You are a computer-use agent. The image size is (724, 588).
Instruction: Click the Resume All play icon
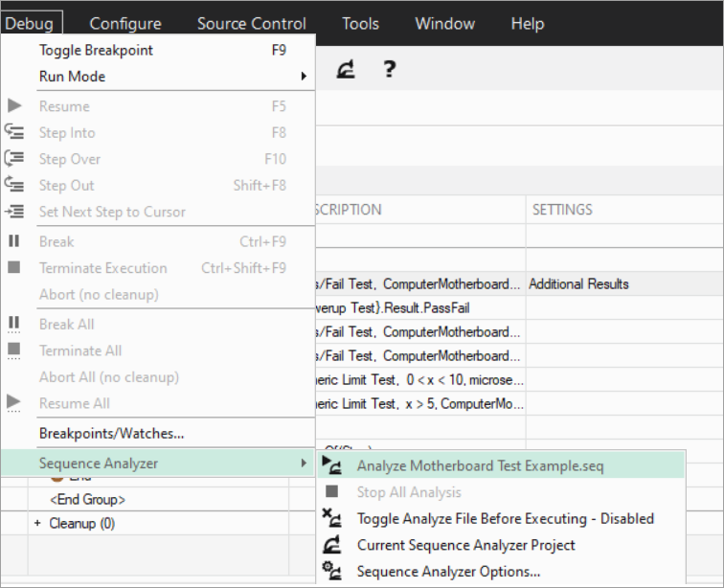[x=14, y=403]
